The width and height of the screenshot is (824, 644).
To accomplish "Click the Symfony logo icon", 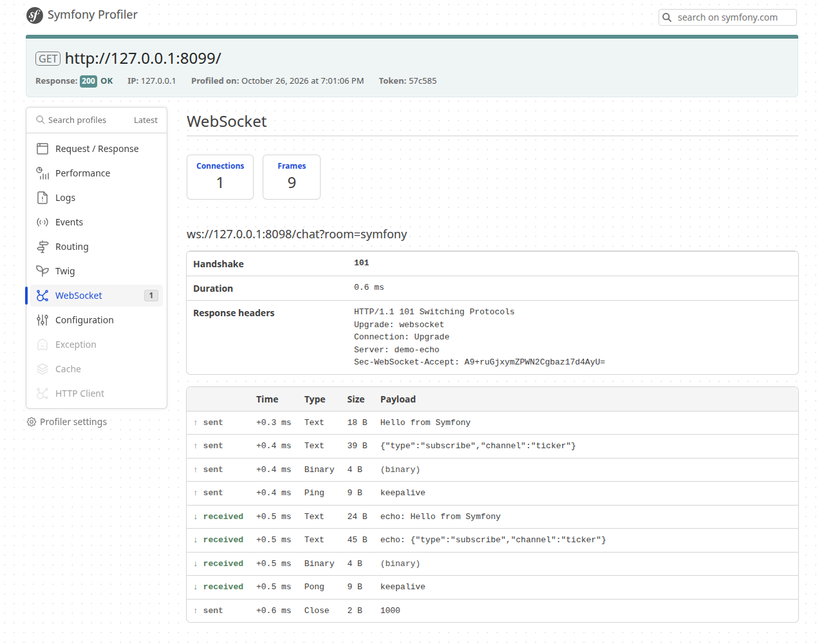I will (35, 15).
